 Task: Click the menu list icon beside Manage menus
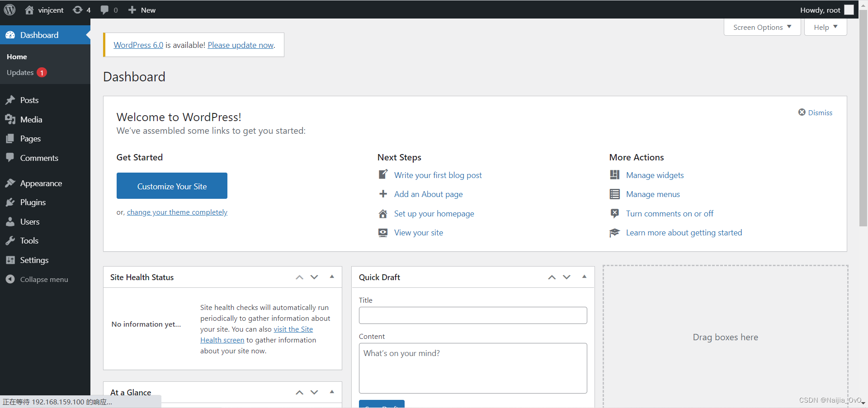(615, 194)
